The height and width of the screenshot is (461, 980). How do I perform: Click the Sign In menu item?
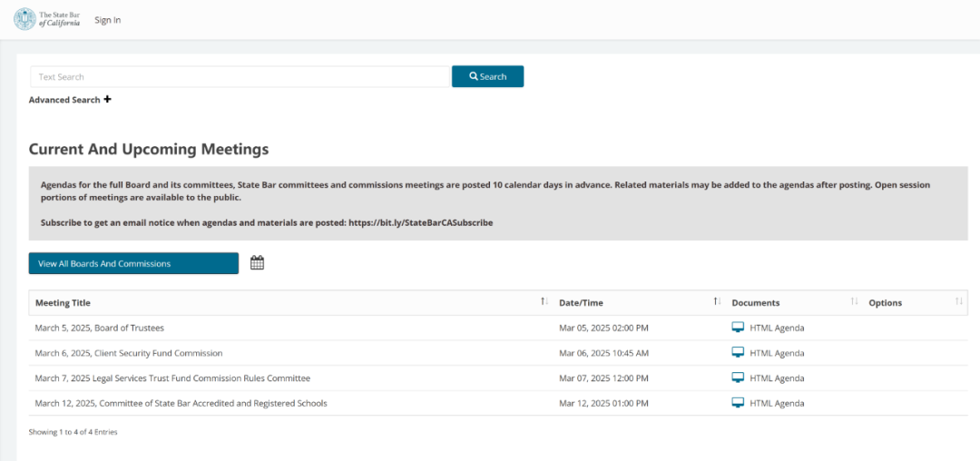tap(107, 20)
